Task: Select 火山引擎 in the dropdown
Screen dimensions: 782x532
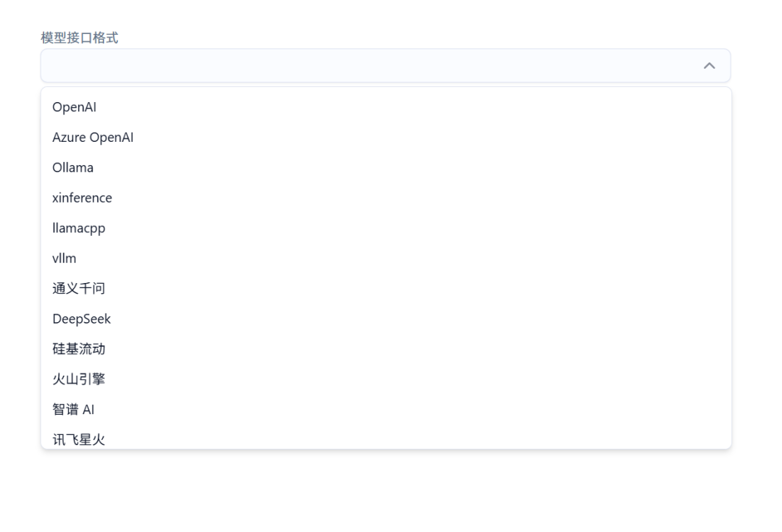Action: pos(79,379)
